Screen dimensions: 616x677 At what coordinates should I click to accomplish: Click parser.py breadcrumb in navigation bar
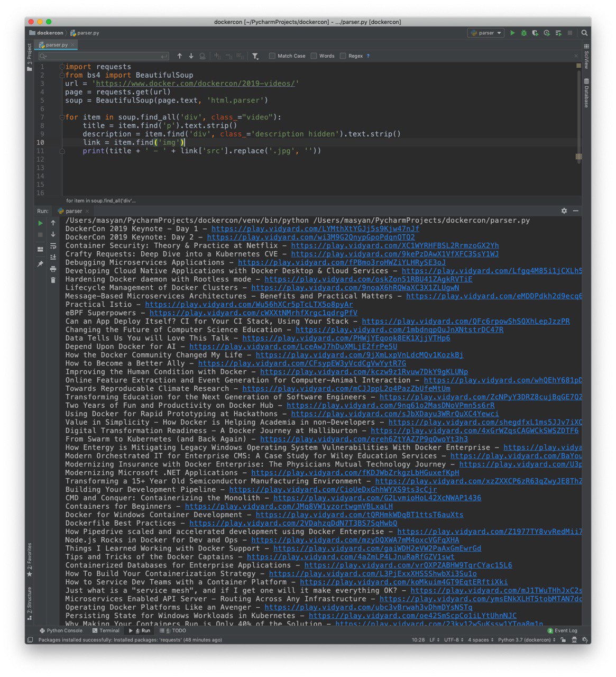[85, 33]
